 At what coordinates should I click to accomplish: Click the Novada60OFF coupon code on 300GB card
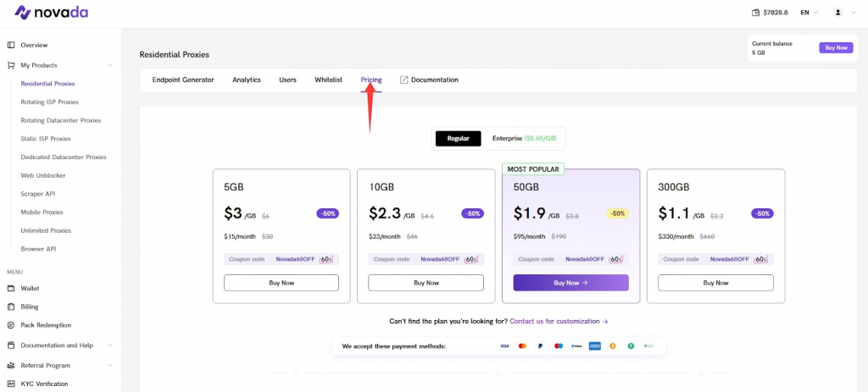[x=730, y=259]
